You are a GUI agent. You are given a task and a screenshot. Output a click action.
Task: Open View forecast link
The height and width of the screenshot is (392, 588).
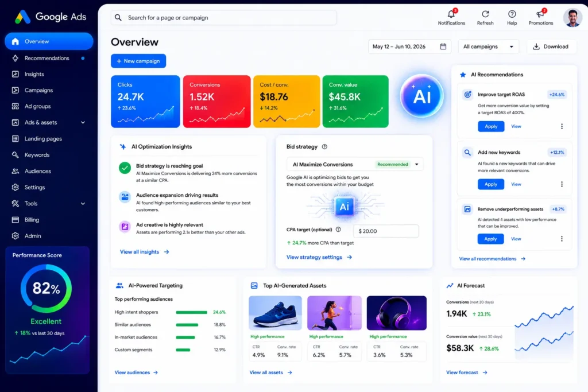click(466, 372)
